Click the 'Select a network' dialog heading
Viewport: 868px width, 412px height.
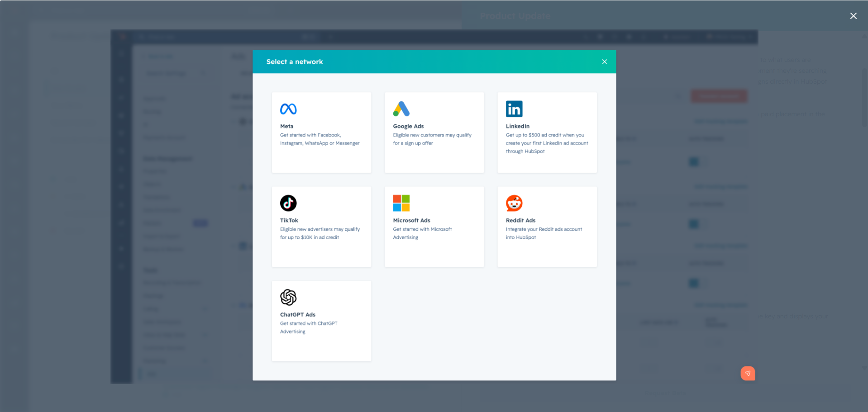295,62
